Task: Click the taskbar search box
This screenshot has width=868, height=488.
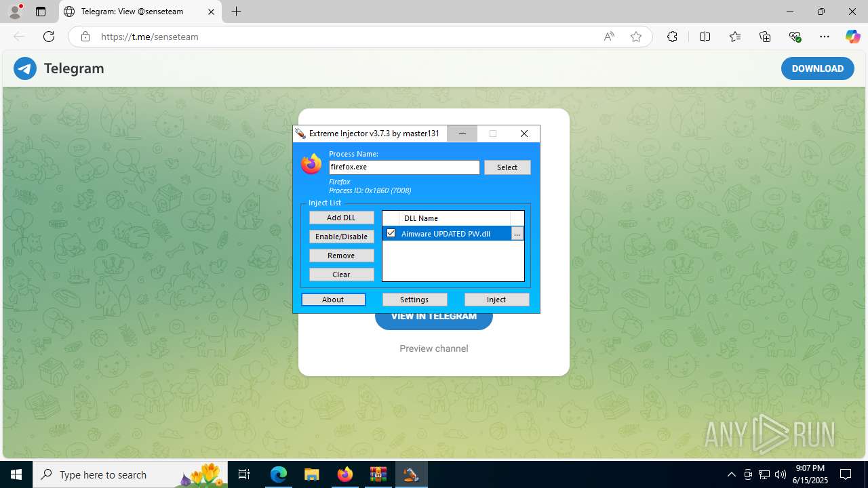Action: point(130,474)
